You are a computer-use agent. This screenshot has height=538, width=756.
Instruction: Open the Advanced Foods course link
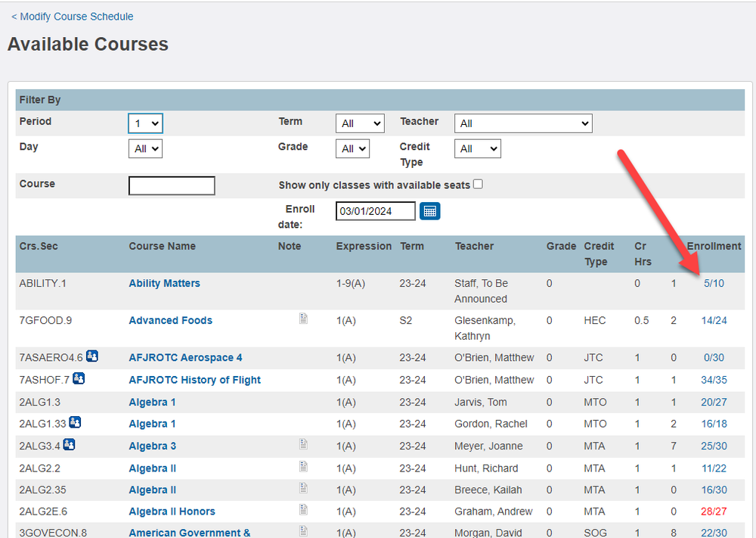coord(171,320)
